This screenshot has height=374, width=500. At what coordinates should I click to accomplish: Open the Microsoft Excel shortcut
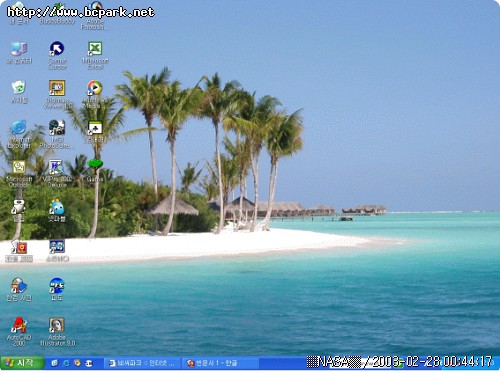coord(95,55)
